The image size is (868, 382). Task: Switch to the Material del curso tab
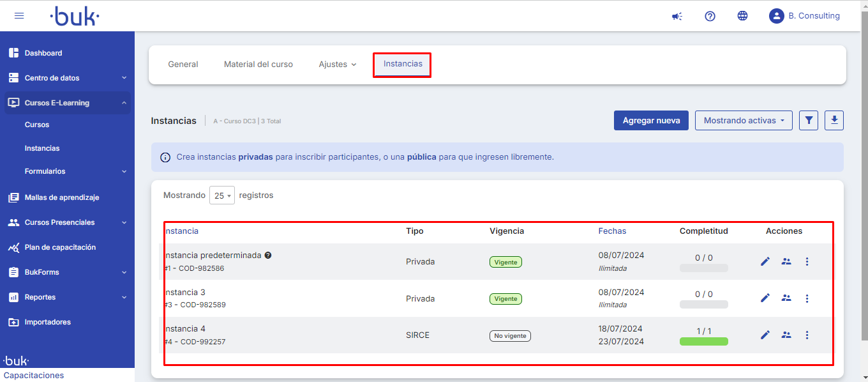(x=258, y=65)
